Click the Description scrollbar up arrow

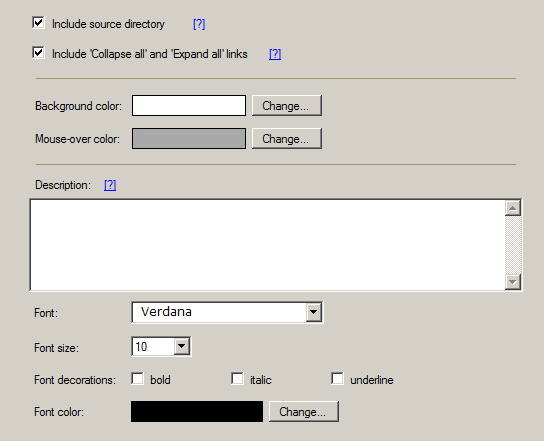click(x=513, y=208)
